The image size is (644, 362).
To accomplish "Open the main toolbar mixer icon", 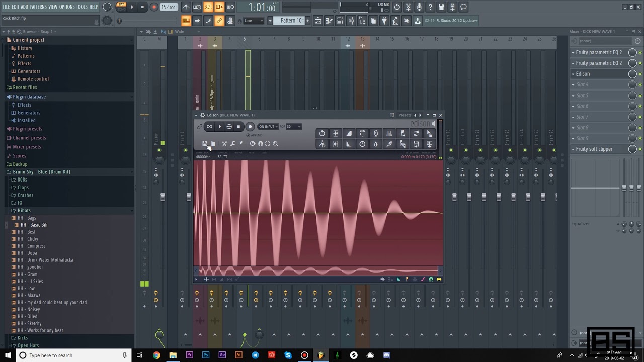I will coord(351,21).
